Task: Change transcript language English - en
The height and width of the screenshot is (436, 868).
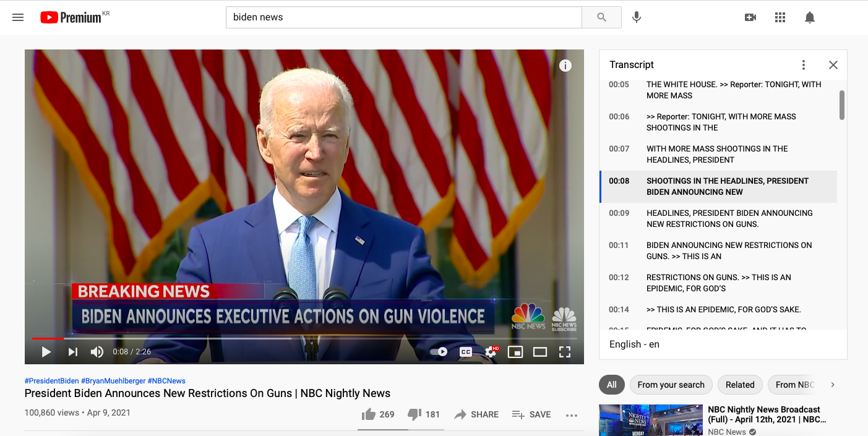Action: point(635,344)
